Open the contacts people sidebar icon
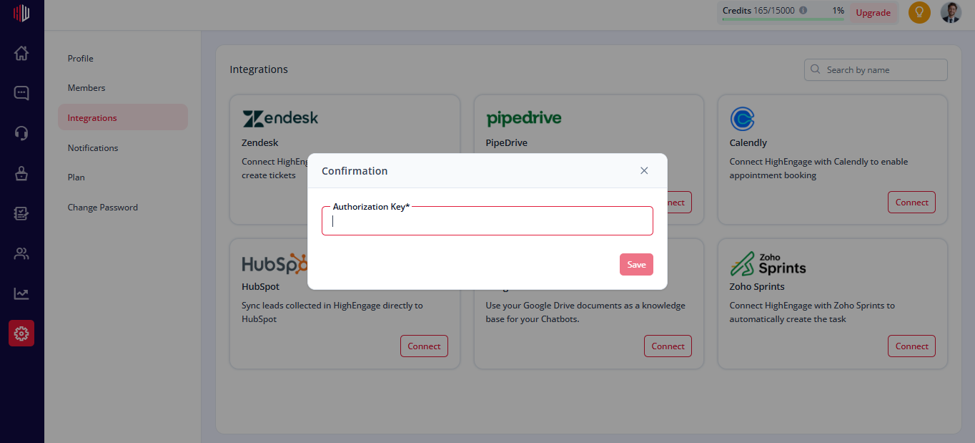Viewport: 975px width, 443px height. (21, 253)
